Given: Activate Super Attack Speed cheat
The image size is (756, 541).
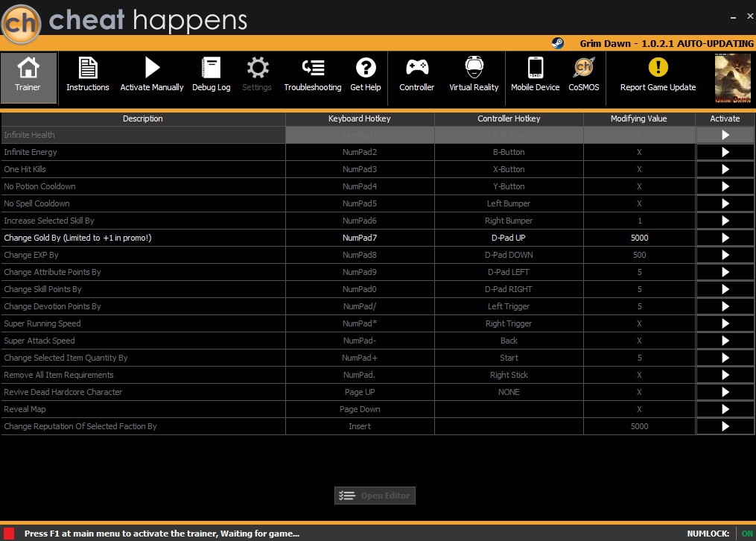Looking at the screenshot, I should click(x=725, y=341).
